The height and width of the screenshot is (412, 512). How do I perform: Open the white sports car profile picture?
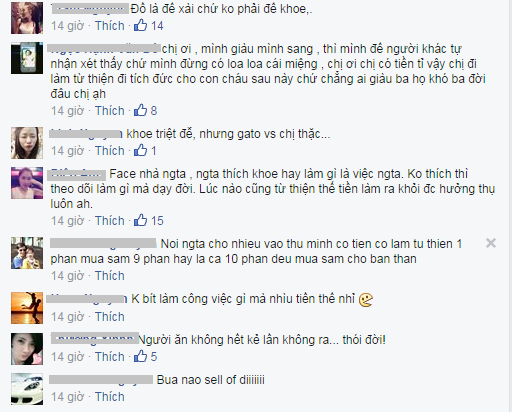[x=27, y=389]
